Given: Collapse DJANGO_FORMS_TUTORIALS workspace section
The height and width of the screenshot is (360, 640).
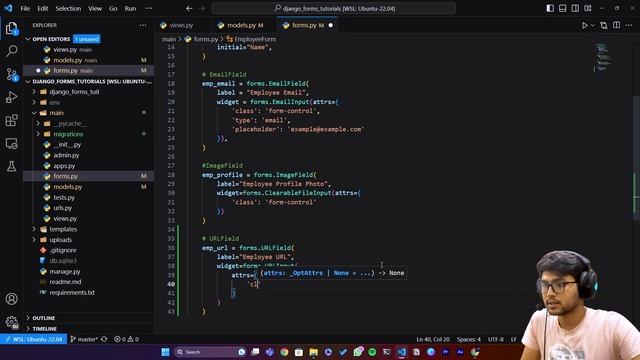Looking at the screenshot, I should coord(28,82).
